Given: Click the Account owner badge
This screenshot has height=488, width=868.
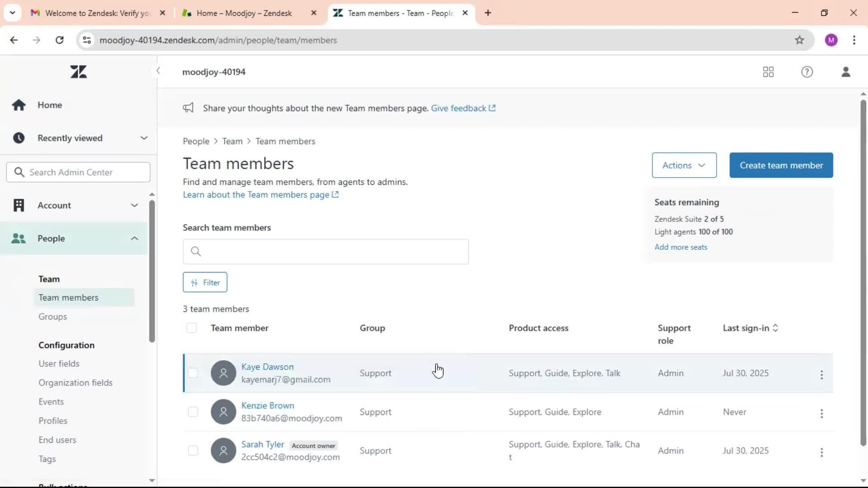Looking at the screenshot, I should point(313,446).
